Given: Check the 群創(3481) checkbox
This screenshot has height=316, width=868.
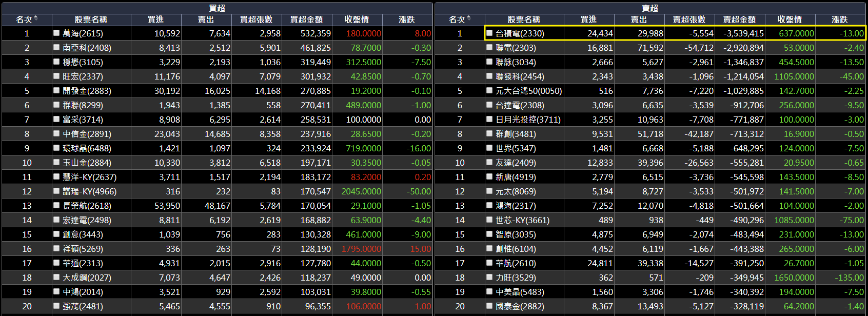Looking at the screenshot, I should click(x=489, y=133).
